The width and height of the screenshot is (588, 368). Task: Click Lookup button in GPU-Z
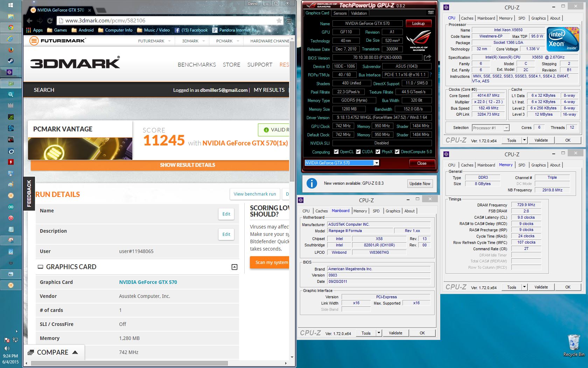tap(418, 23)
